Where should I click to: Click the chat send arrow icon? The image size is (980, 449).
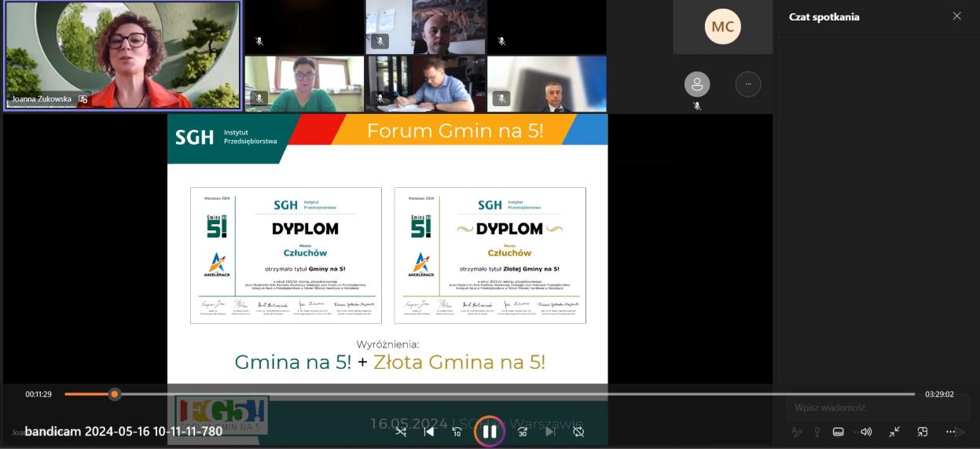pyautogui.click(x=959, y=432)
